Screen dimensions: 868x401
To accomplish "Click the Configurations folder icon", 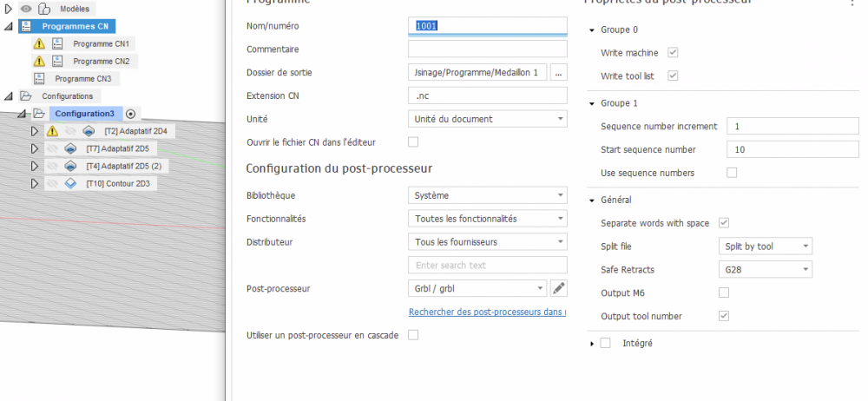I will (x=25, y=95).
